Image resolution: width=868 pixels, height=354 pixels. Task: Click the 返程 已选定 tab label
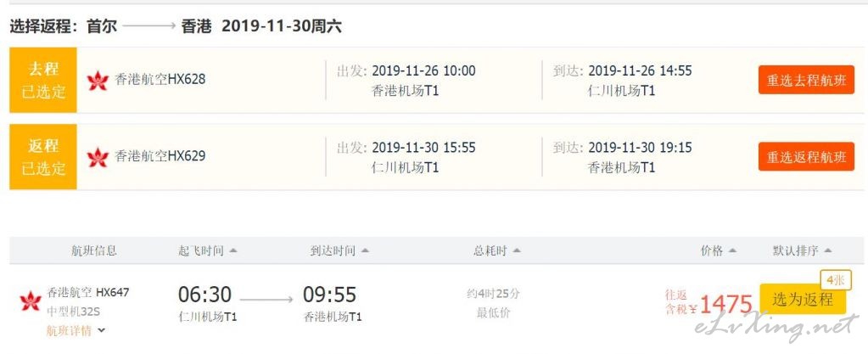point(43,157)
